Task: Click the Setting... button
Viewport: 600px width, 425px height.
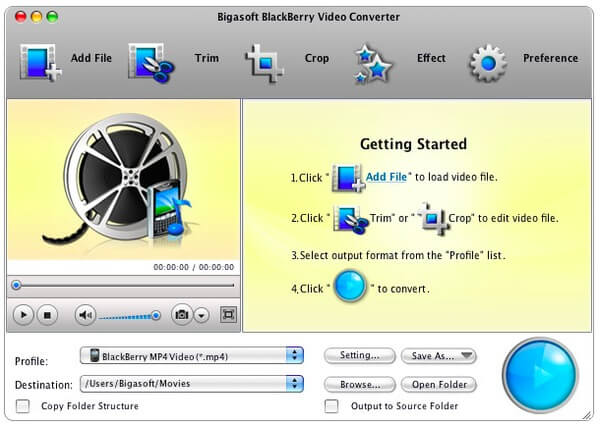Action: point(359,355)
